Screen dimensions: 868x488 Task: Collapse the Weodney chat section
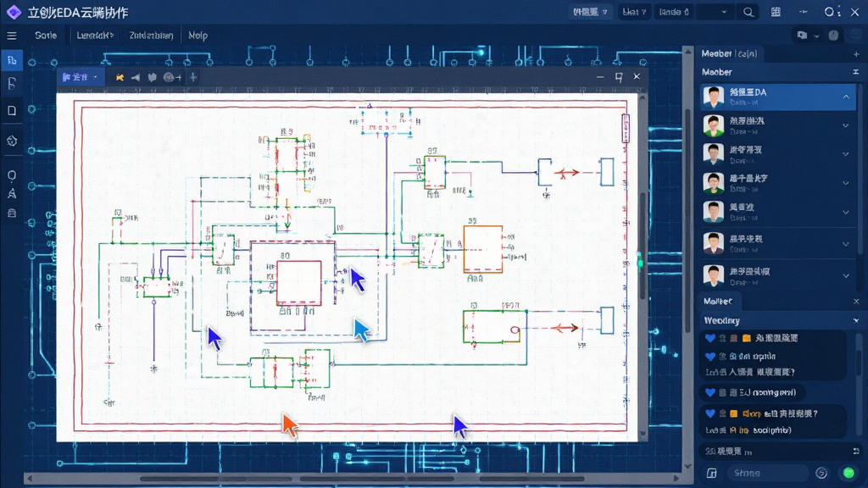856,320
